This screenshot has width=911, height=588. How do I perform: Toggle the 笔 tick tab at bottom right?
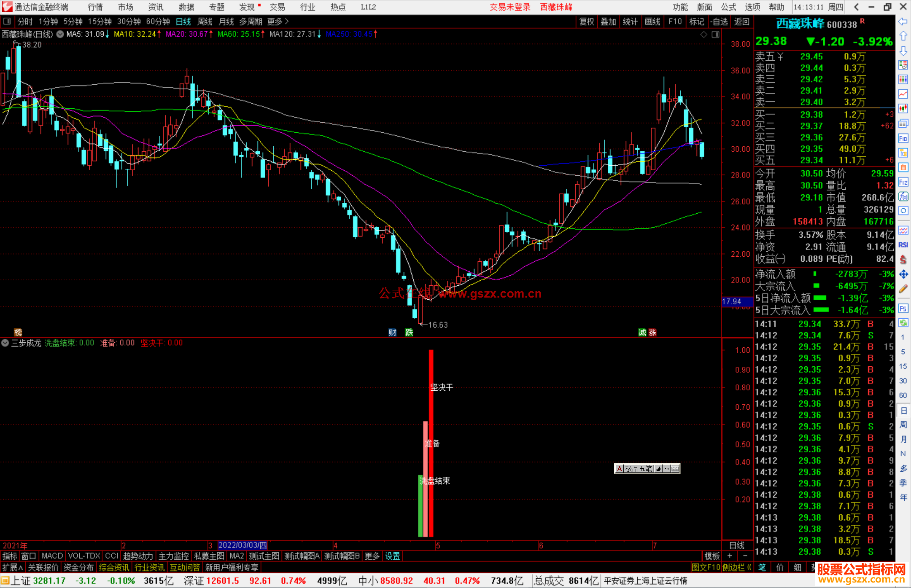point(762,567)
